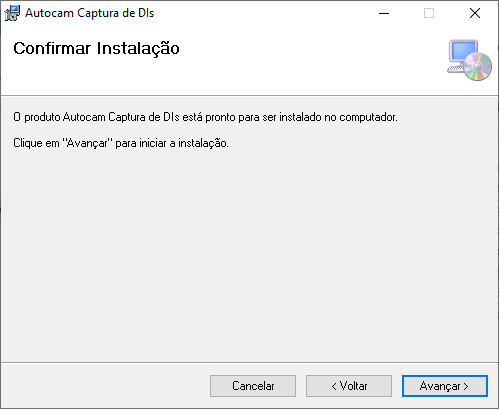Close the installer with the X icon

tap(475, 13)
